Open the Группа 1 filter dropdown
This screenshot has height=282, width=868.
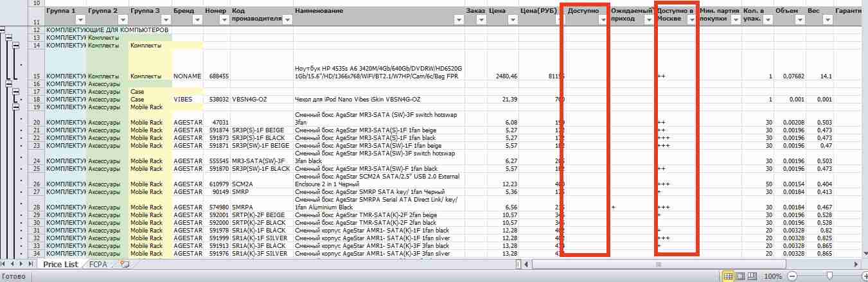80,20
